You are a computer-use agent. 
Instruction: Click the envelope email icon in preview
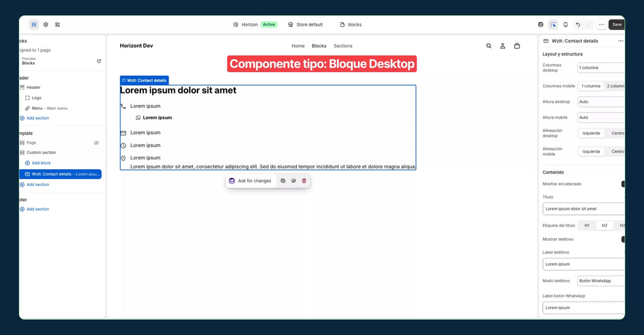click(x=123, y=133)
